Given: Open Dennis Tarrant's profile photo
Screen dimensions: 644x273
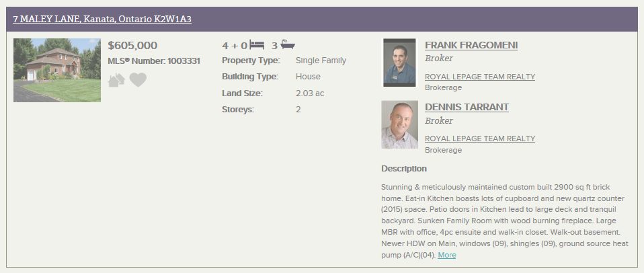Looking at the screenshot, I should point(399,125).
